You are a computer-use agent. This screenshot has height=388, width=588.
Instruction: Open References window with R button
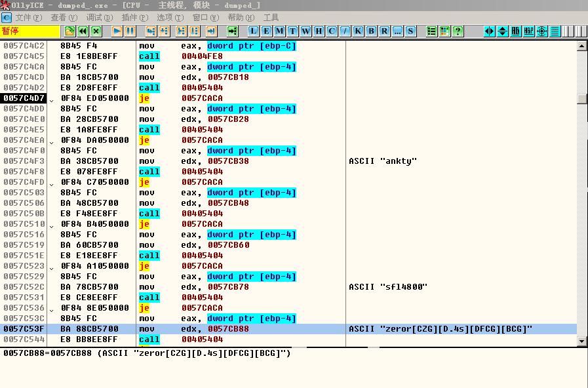[x=384, y=31]
